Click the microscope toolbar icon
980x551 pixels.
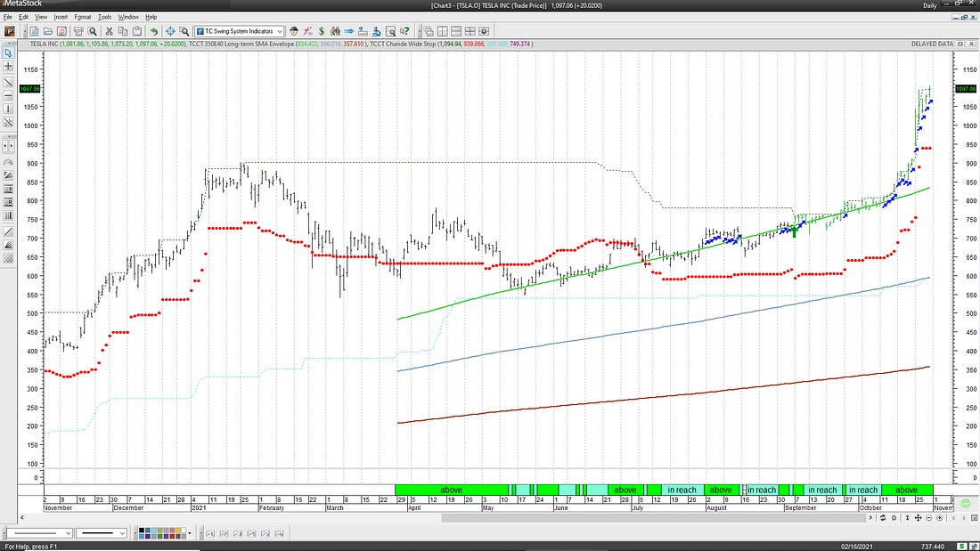pyautogui.click(x=376, y=31)
